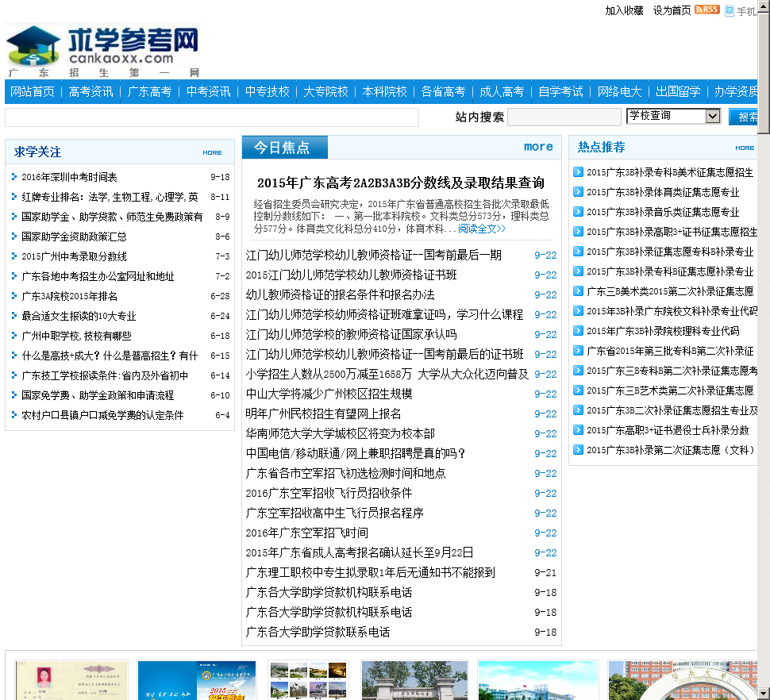
Task: Click 阅读全文>> link in headline summary
Action: click(482, 229)
